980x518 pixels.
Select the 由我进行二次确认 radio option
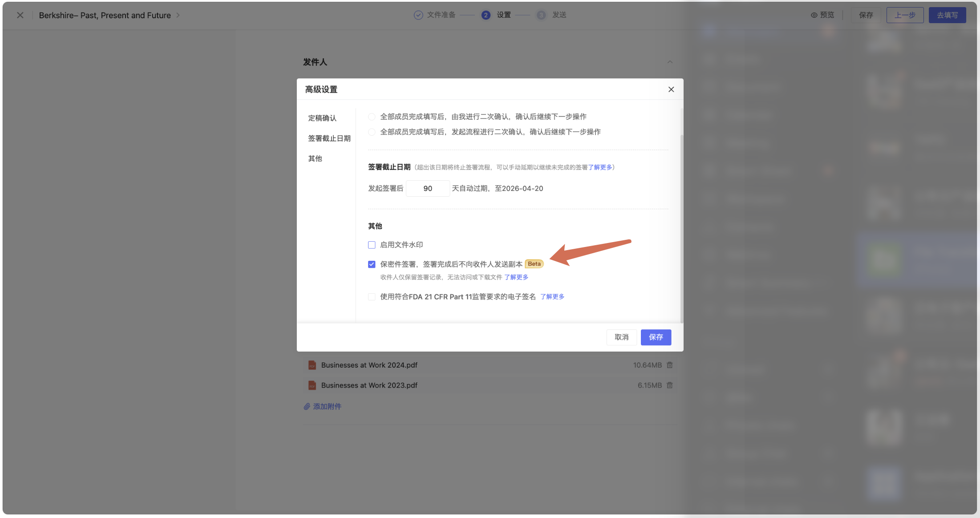point(372,117)
